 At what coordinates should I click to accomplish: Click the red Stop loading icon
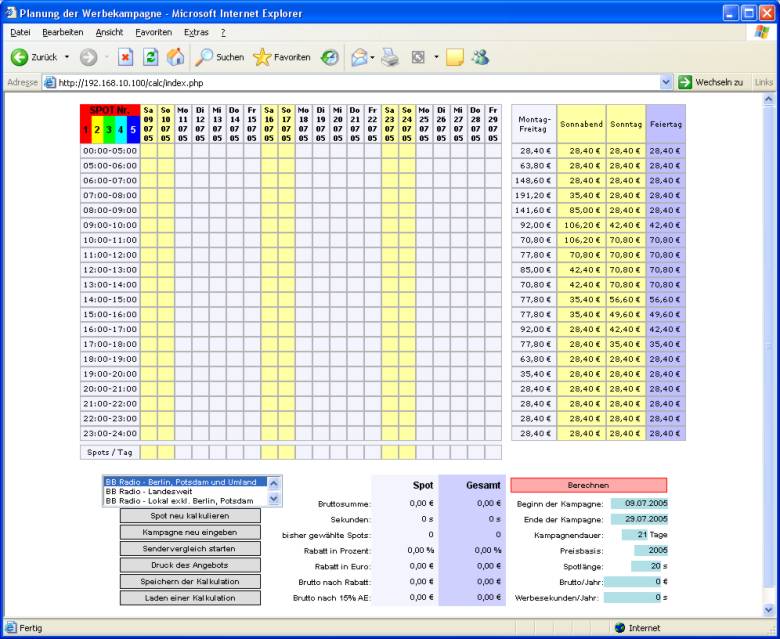tap(126, 57)
